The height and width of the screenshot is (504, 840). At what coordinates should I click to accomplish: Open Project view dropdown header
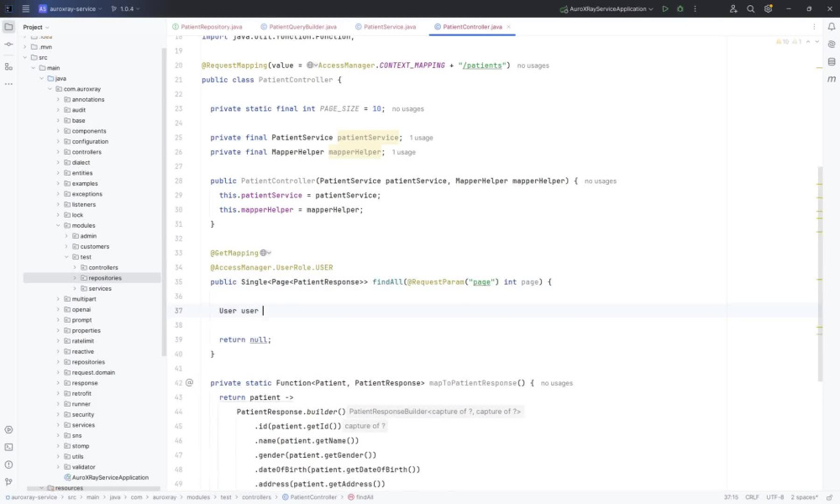pos(36,27)
